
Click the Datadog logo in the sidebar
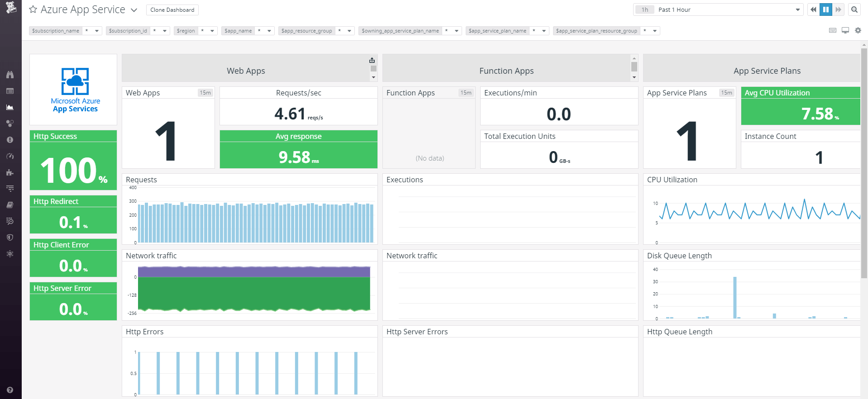point(11,7)
